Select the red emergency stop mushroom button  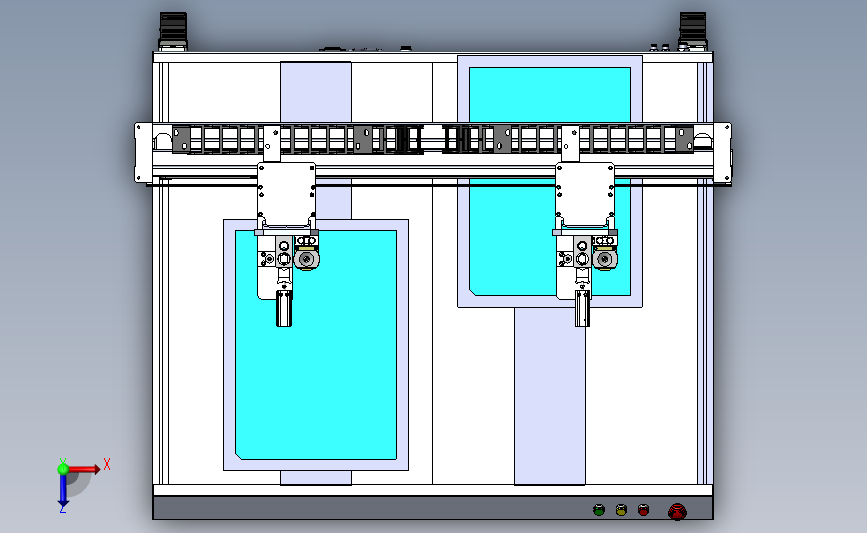pyautogui.click(x=677, y=511)
